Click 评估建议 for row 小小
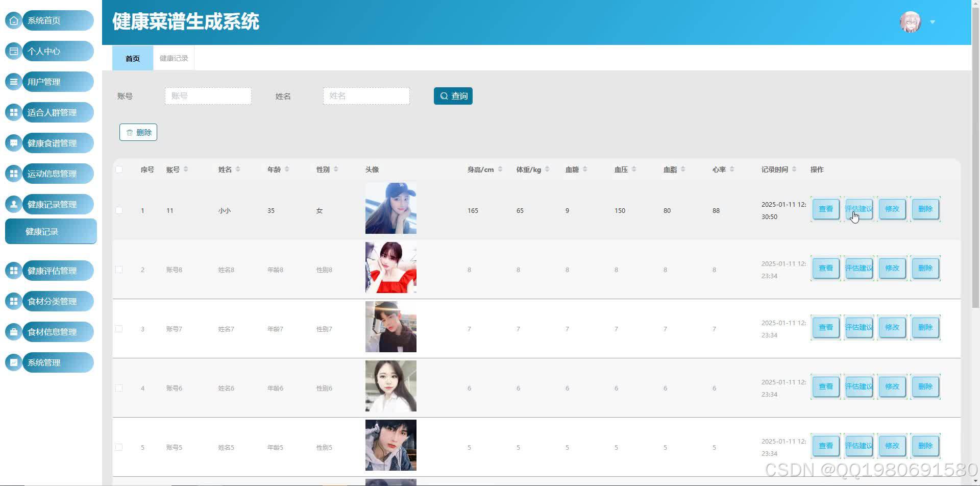The height and width of the screenshot is (486, 980). click(x=859, y=209)
